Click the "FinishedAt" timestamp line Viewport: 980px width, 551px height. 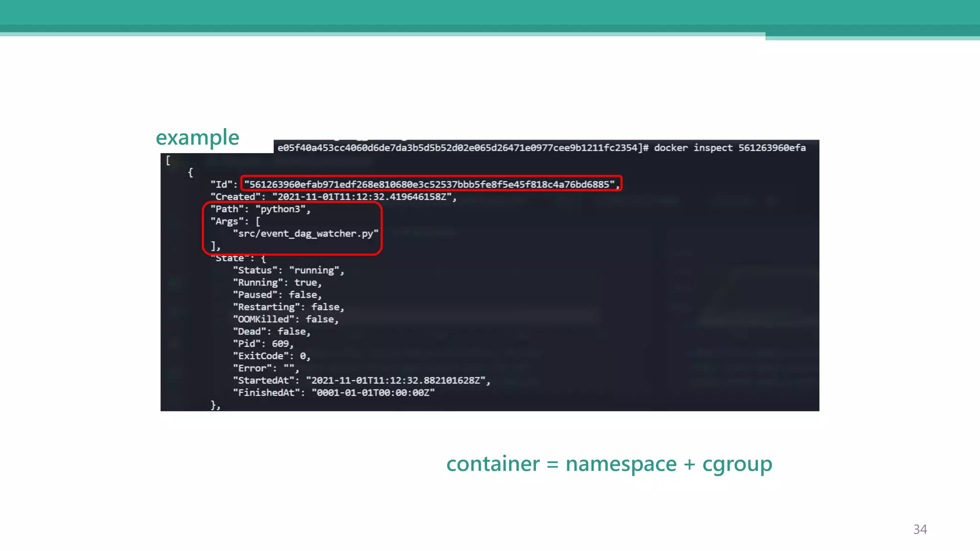point(334,393)
